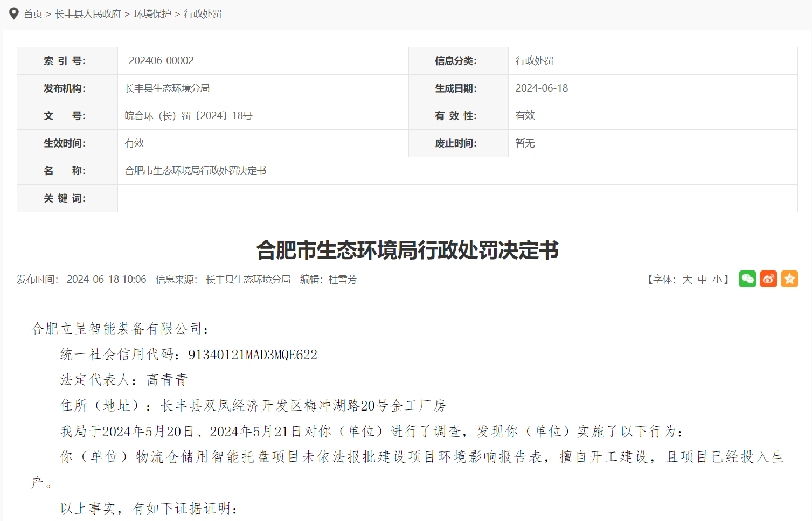This screenshot has height=521, width=812.
Task: Open 长丰县人民政府 breadcrumb link
Action: [x=88, y=14]
